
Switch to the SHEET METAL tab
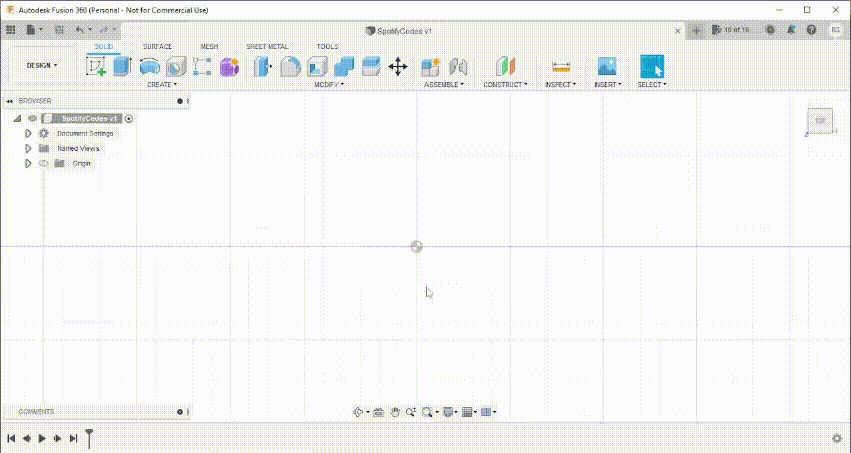(267, 47)
